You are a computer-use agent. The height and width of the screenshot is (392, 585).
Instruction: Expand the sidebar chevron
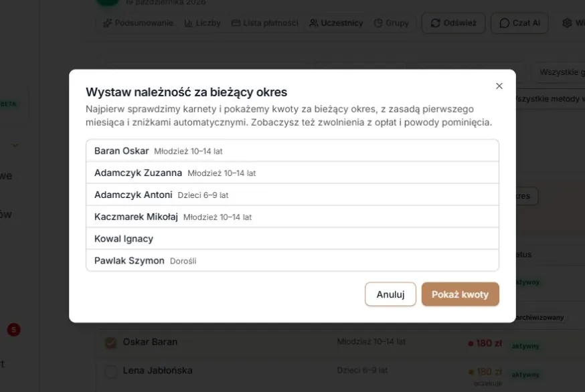[x=15, y=145]
